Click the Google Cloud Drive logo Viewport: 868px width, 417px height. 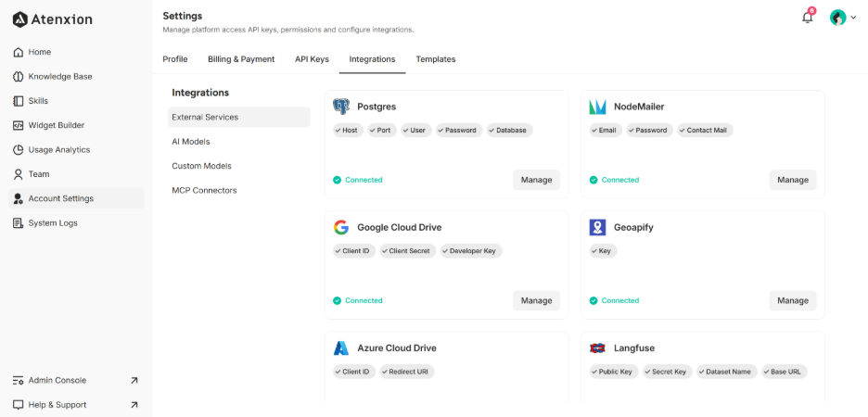(341, 227)
